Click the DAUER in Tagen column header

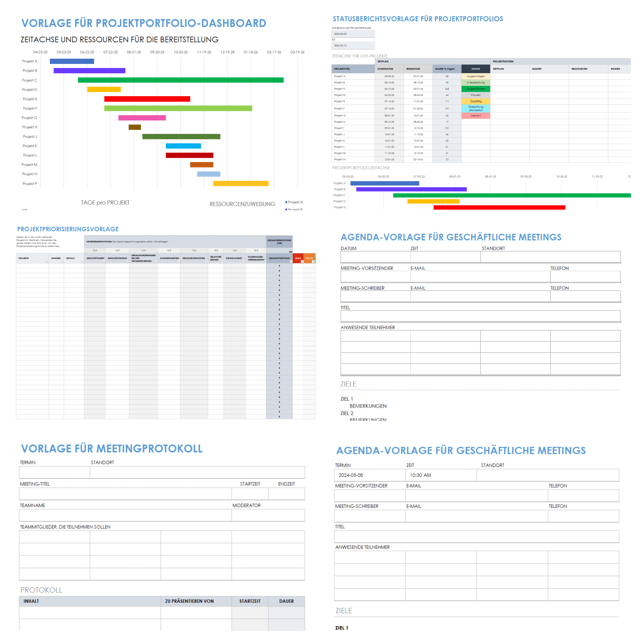pyautogui.click(x=447, y=69)
